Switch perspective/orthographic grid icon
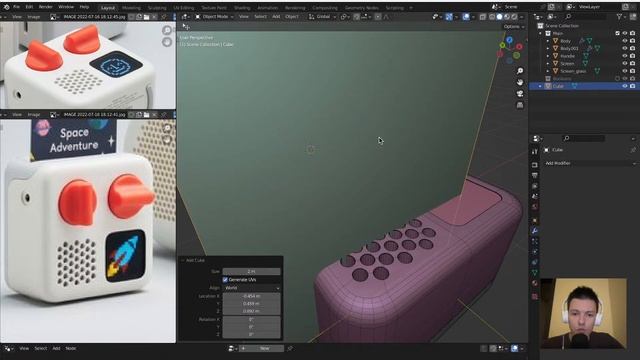The width and height of the screenshot is (640, 360). tap(520, 105)
